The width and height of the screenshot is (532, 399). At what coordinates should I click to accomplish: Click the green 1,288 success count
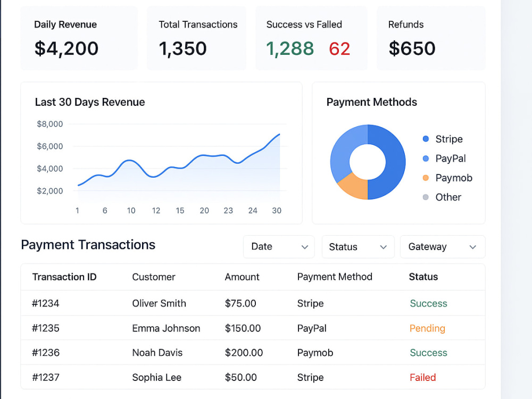pos(290,48)
